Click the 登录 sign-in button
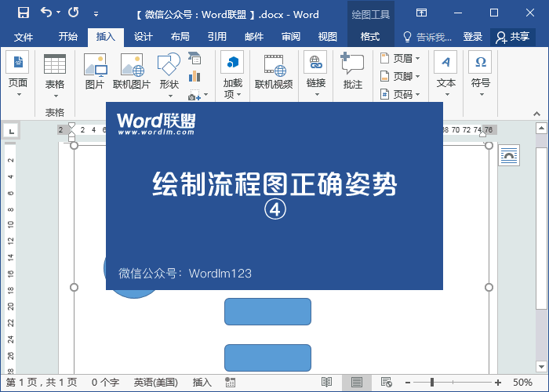Screen dimensions: 549x392 tap(473, 37)
